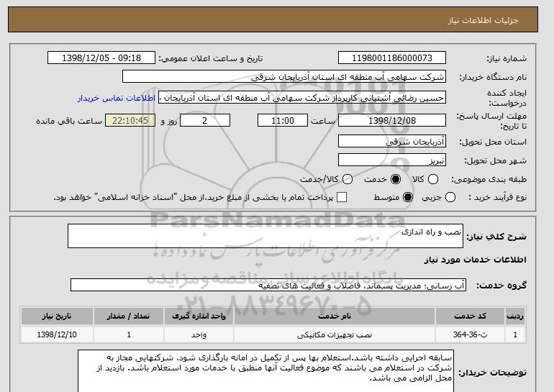Click the کد خدمت column header

click(470, 316)
